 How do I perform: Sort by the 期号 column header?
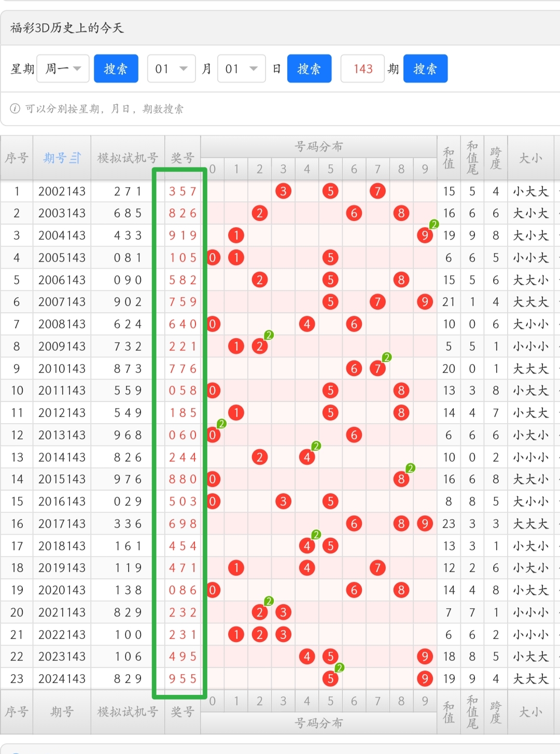pyautogui.click(x=62, y=158)
